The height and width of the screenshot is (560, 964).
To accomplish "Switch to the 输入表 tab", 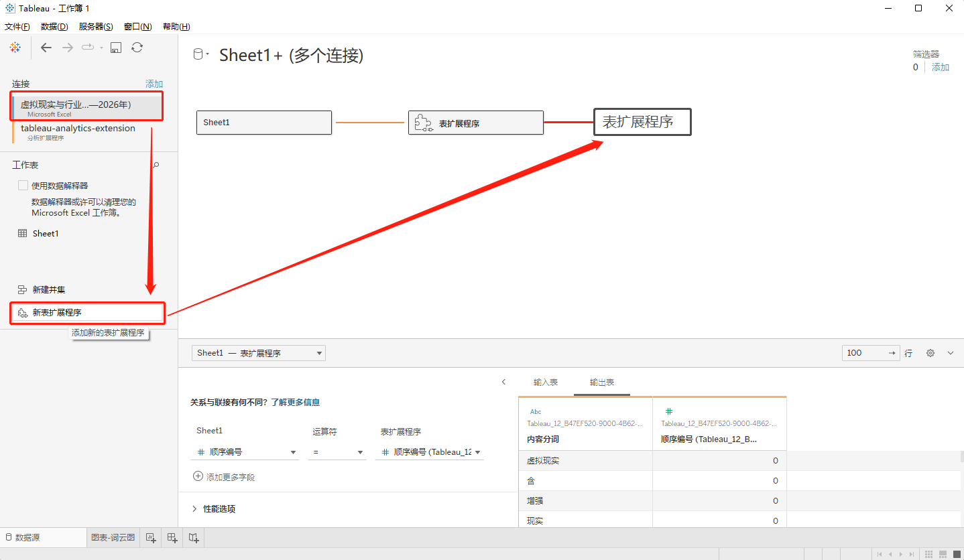I will click(x=546, y=382).
